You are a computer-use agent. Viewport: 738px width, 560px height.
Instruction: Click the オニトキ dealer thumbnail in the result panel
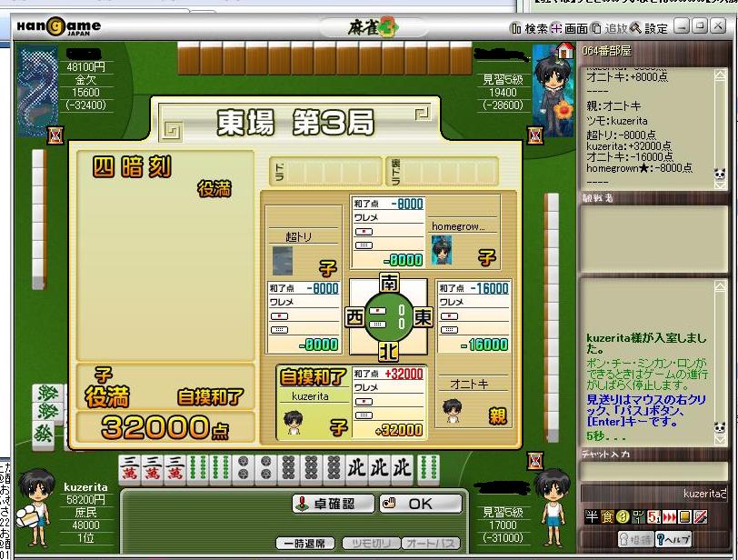pyautogui.click(x=453, y=411)
